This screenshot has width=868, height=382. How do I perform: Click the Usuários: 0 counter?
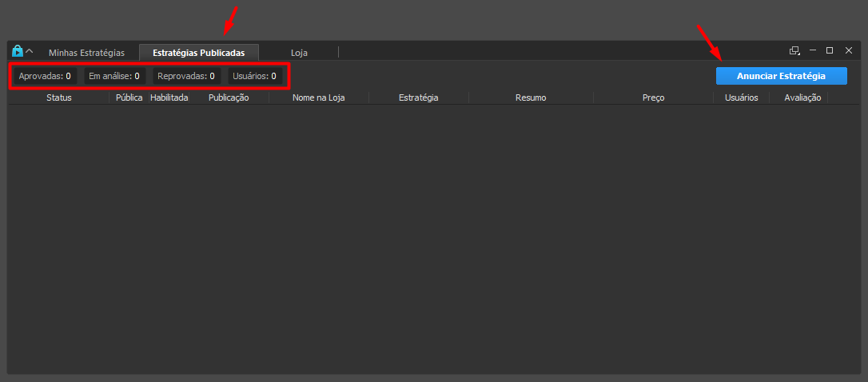pos(255,76)
